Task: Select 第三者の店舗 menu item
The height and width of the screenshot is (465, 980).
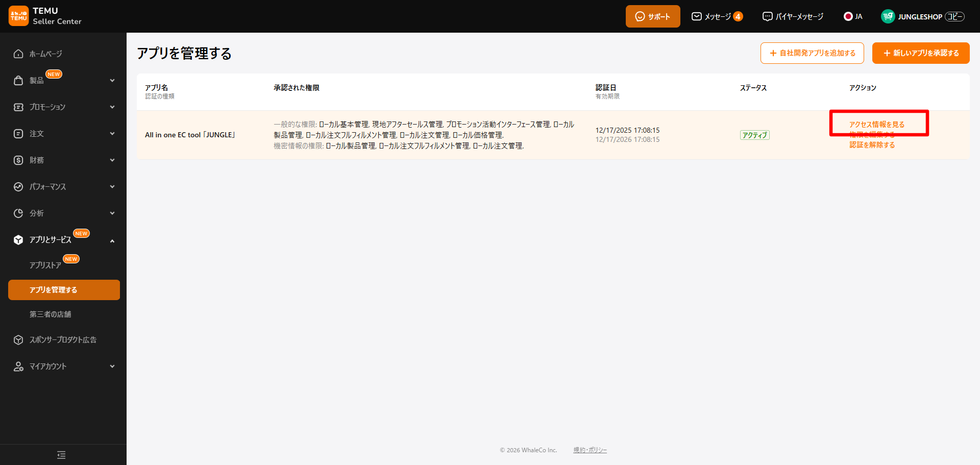Action: coord(50,314)
